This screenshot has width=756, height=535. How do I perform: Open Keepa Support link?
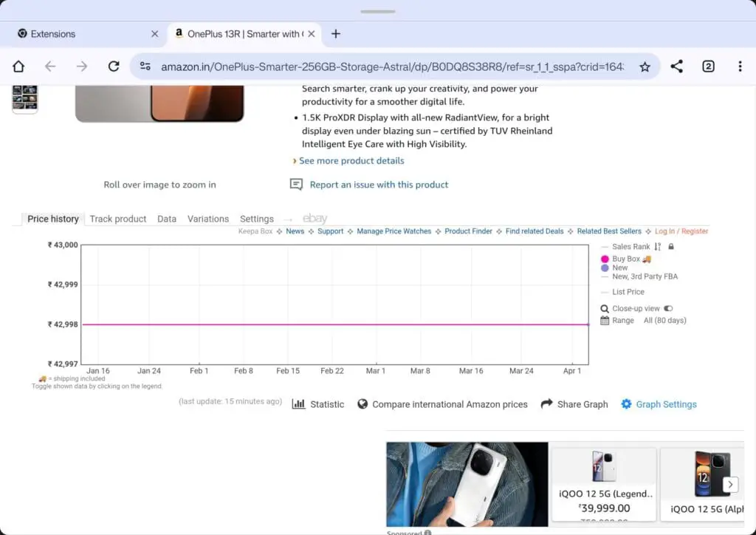pos(330,231)
